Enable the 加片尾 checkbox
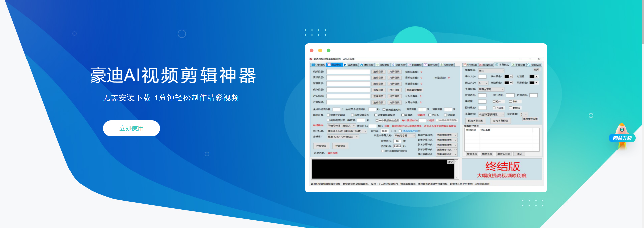The image size is (644, 228). pyautogui.click(x=445, y=115)
